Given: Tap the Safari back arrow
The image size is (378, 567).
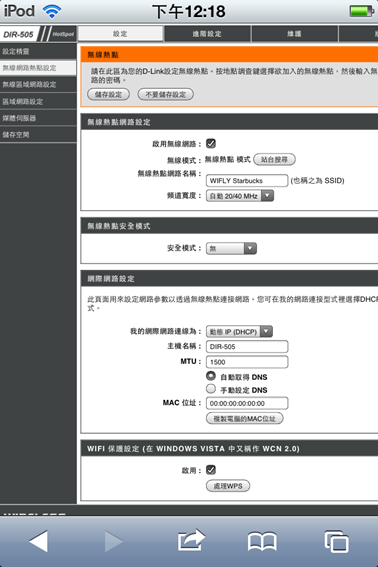Looking at the screenshot, I should (39, 541).
